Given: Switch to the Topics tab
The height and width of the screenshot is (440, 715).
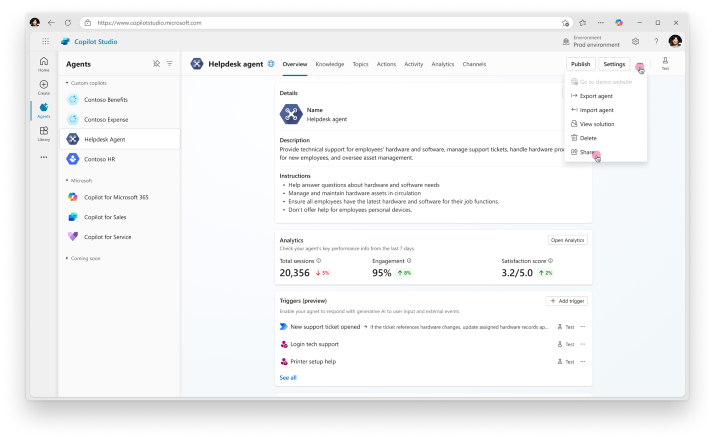Looking at the screenshot, I should click(x=360, y=64).
